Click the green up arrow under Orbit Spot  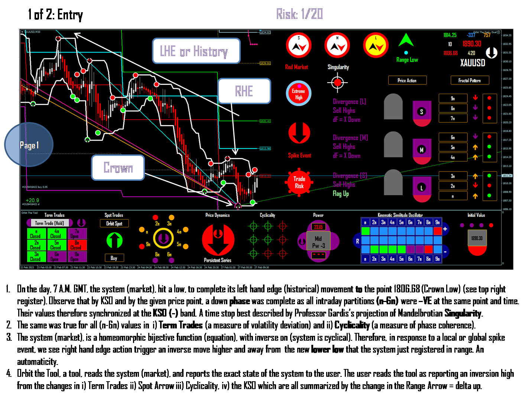click(114, 240)
